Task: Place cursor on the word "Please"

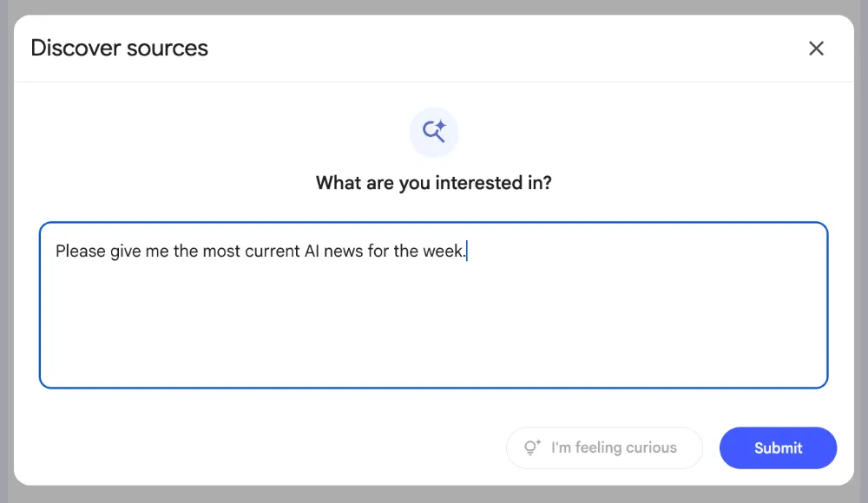Action: [x=80, y=251]
